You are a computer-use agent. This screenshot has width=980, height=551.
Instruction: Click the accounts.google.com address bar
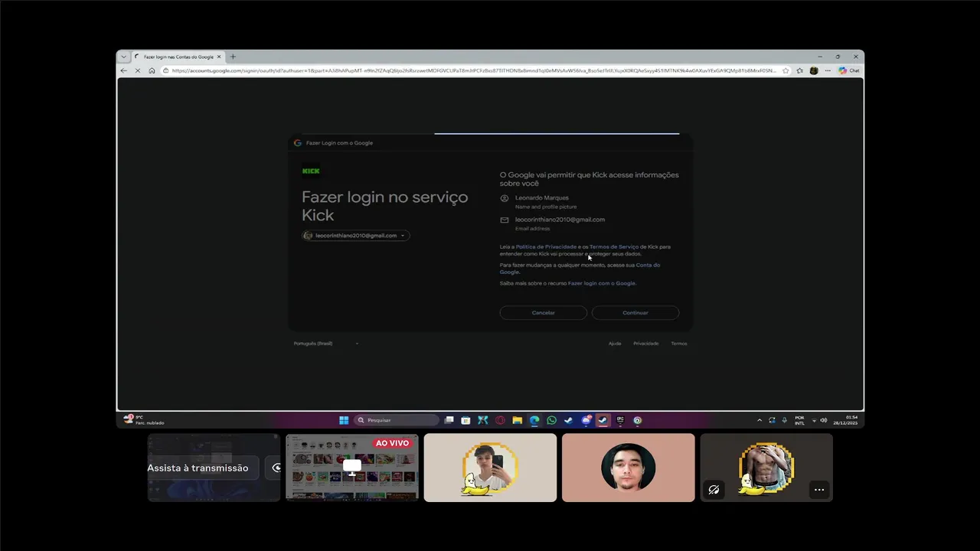474,70
